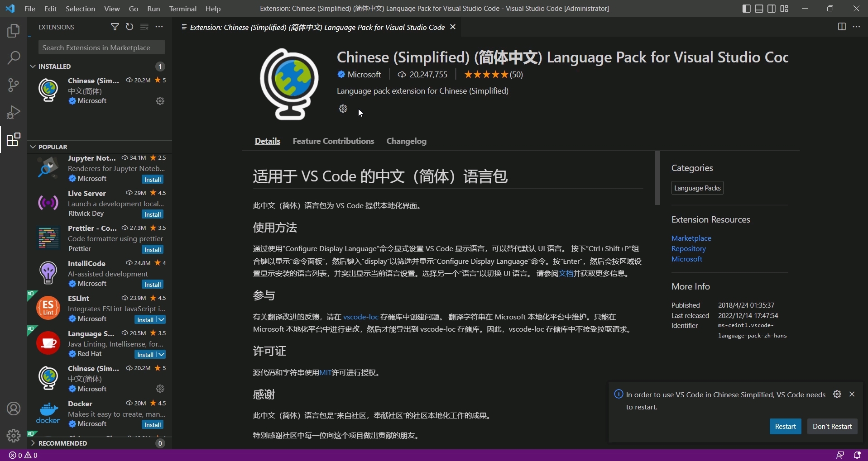Select the Extensions view icon
This screenshot has width=868, height=461.
14,139
